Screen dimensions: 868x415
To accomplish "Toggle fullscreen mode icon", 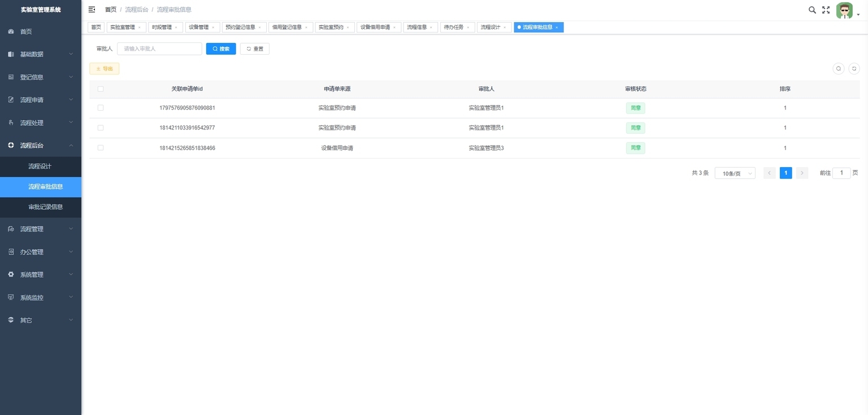I will 826,10.
